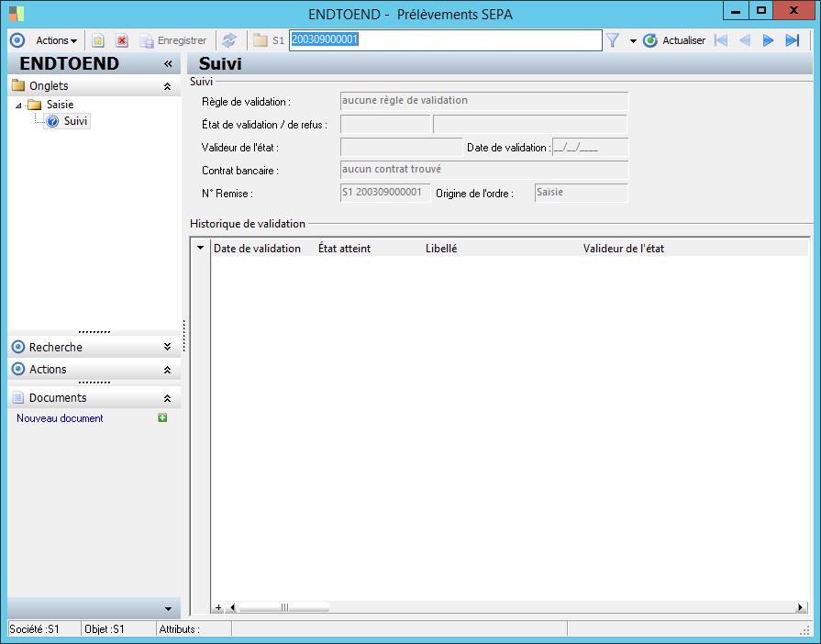Click the horizontal scrollbar right arrow
This screenshot has height=644, width=821.
click(x=800, y=607)
